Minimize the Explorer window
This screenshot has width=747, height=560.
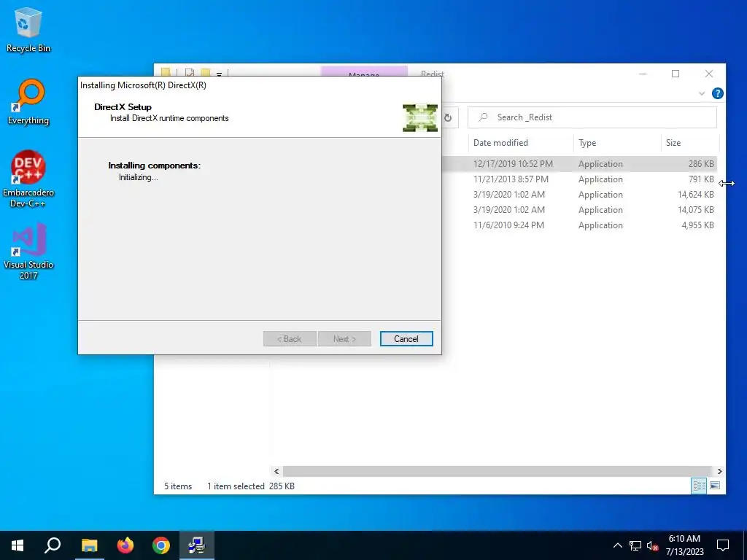pyautogui.click(x=643, y=74)
